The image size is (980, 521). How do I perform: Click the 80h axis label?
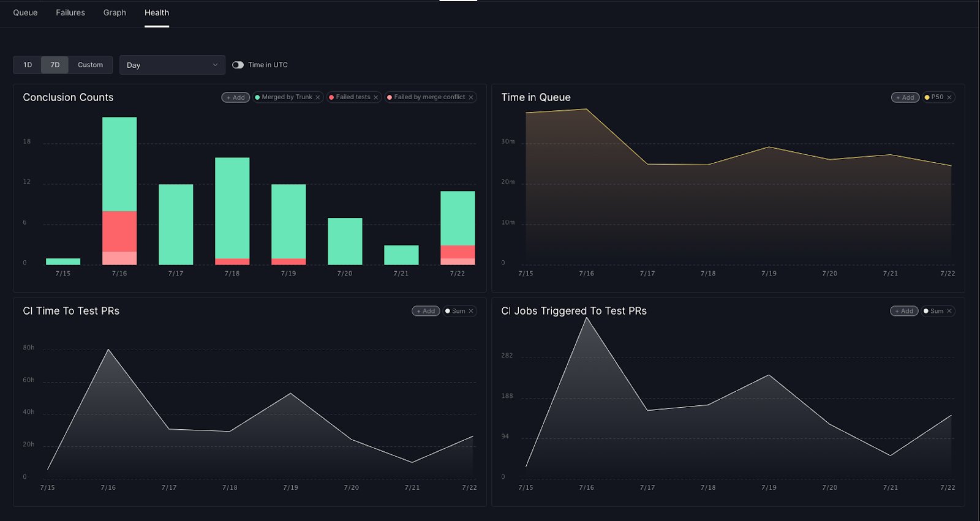pyautogui.click(x=29, y=347)
